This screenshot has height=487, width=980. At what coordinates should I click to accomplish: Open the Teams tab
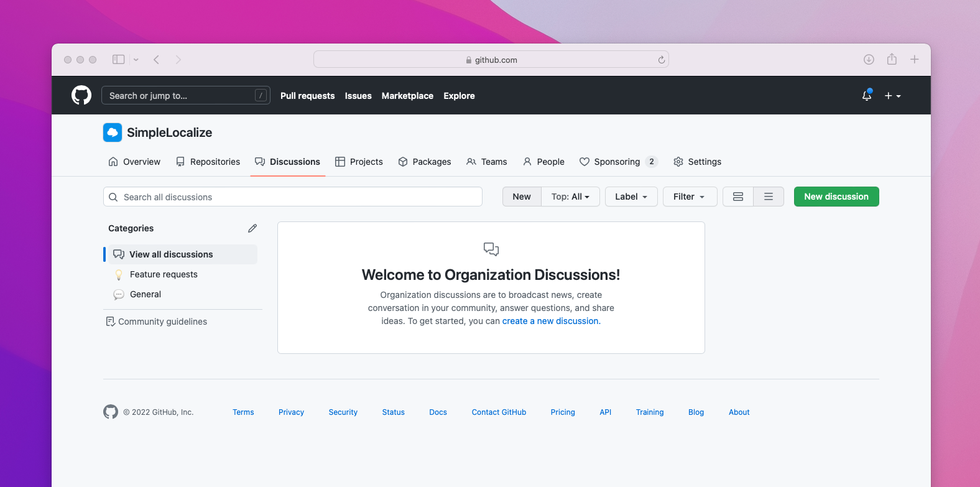click(x=487, y=162)
